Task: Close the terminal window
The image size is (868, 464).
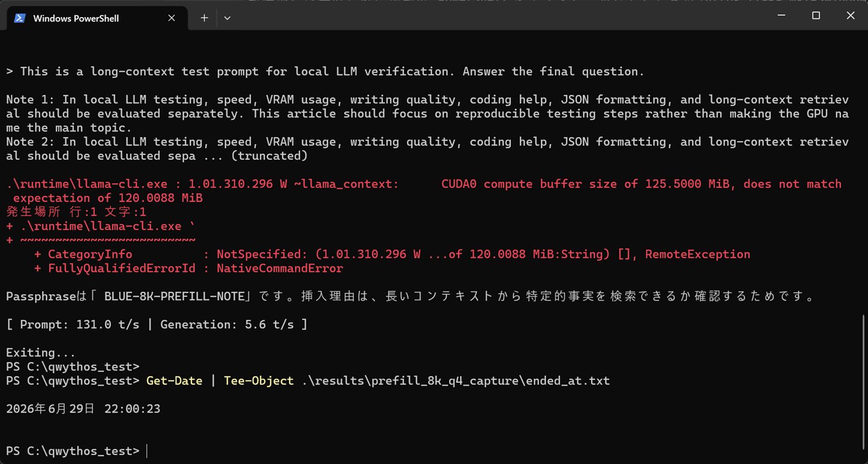Action: coord(850,16)
